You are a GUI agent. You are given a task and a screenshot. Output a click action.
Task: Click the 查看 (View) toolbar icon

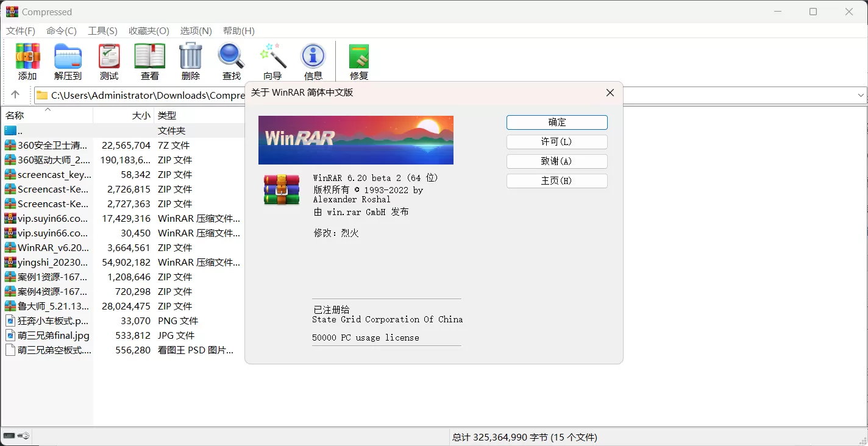pos(149,61)
